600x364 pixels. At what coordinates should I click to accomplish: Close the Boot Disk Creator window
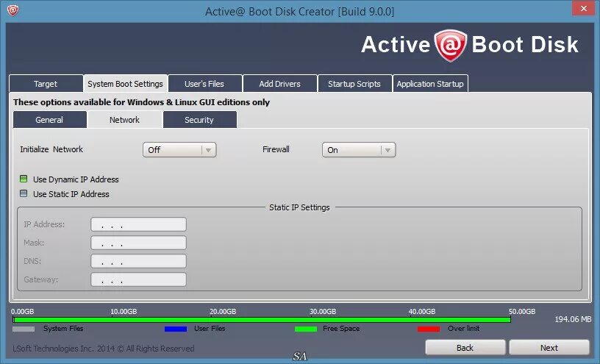coord(583,8)
